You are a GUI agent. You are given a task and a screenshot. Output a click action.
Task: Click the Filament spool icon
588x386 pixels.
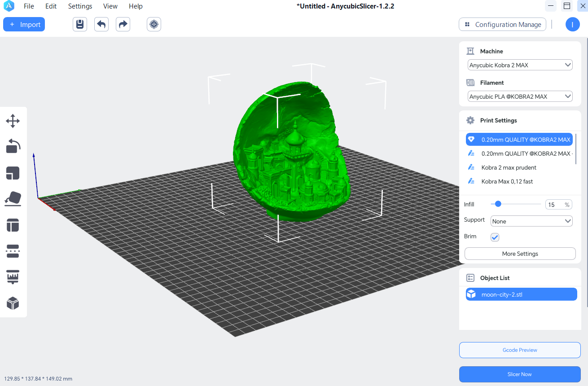pyautogui.click(x=470, y=83)
